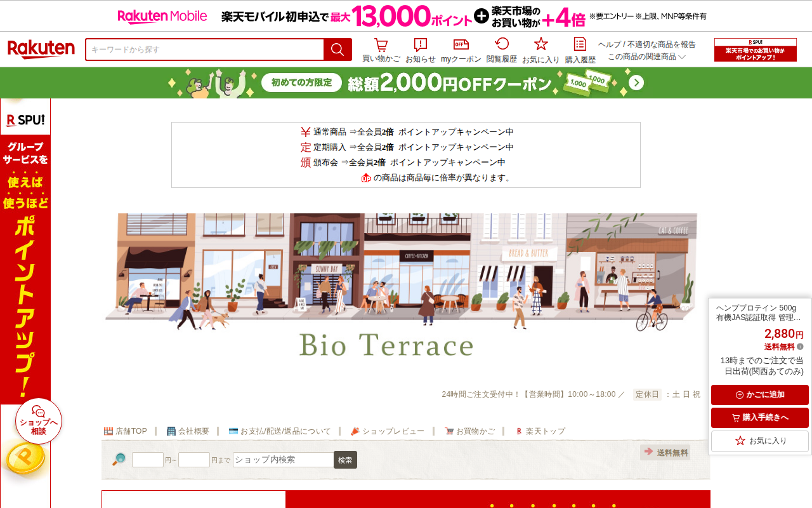
Task: Focus the ショップ内検索 input field
Action: pyautogui.click(x=284, y=460)
